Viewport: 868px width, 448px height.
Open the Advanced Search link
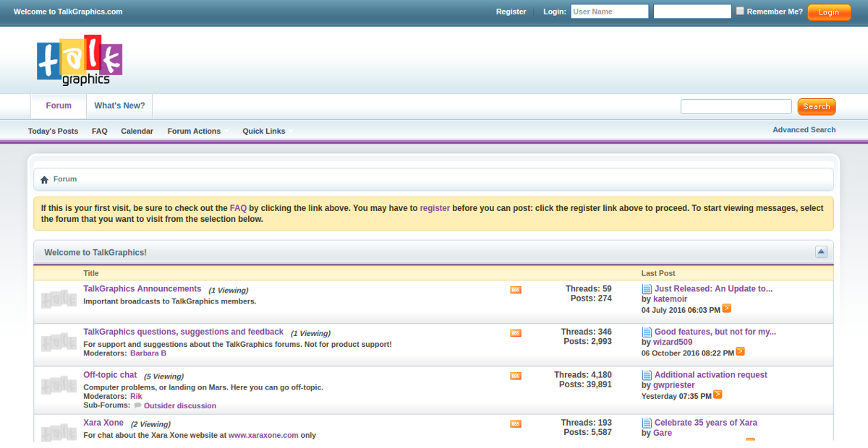[x=804, y=130]
